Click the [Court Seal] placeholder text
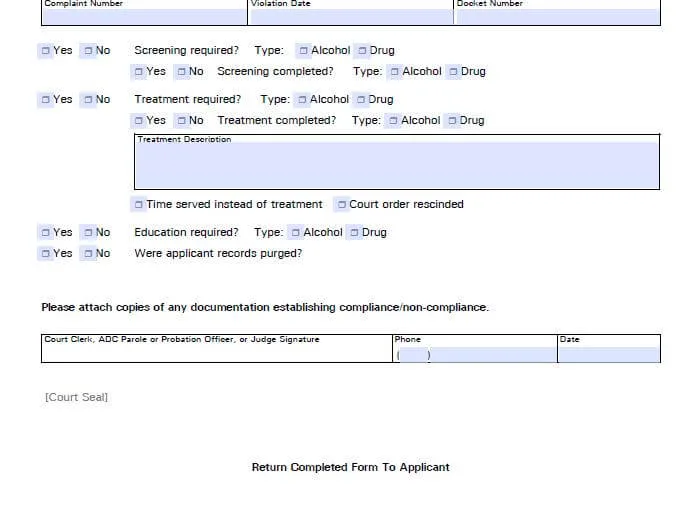 (76, 397)
